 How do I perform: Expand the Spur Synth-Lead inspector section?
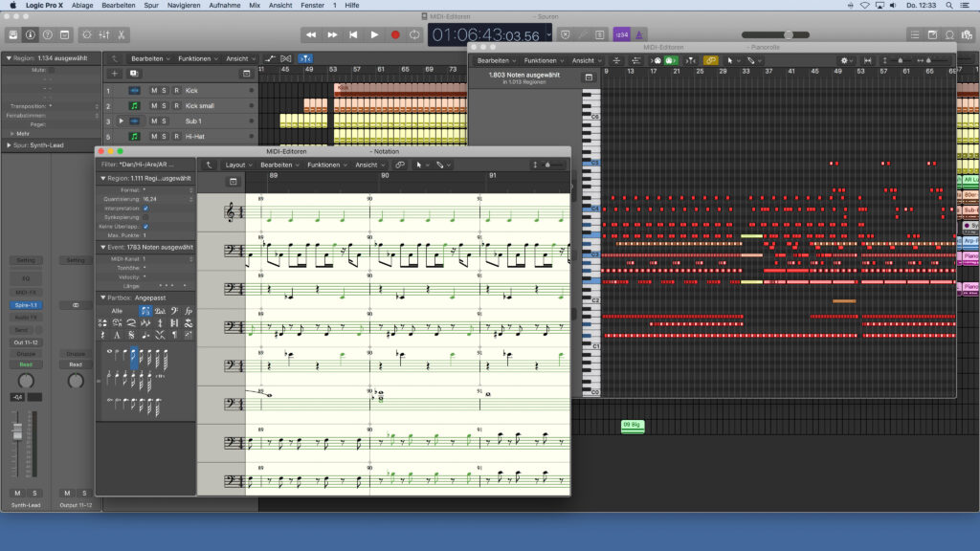pos(9,145)
